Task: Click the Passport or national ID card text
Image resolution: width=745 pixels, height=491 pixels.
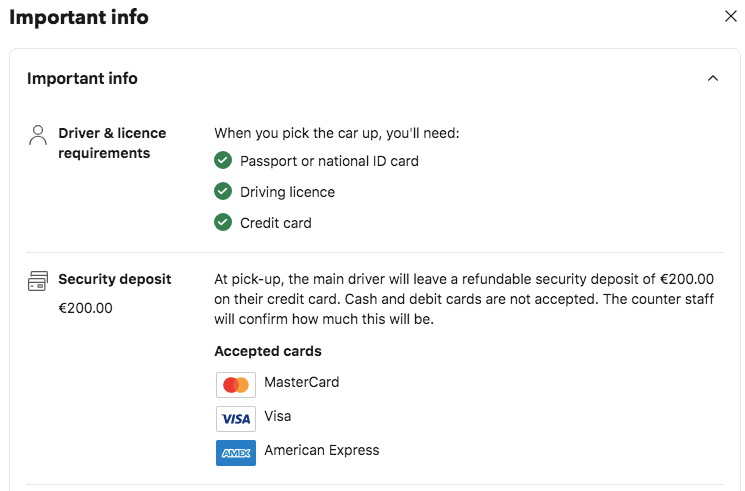Action: coord(329,161)
